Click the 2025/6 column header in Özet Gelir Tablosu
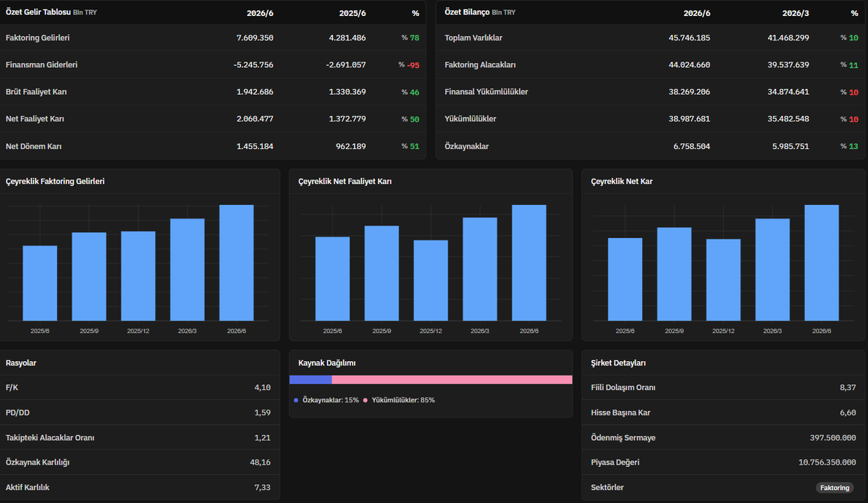This screenshot has height=503, width=868. pos(353,13)
